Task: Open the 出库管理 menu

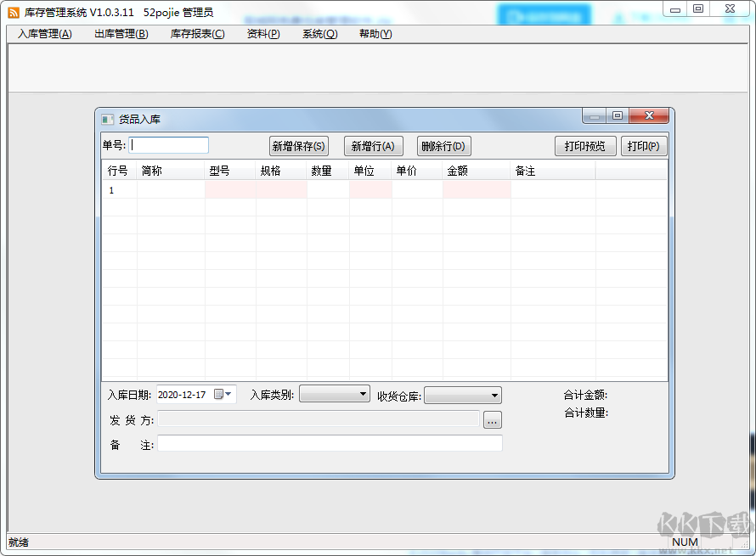Action: pyautogui.click(x=121, y=34)
